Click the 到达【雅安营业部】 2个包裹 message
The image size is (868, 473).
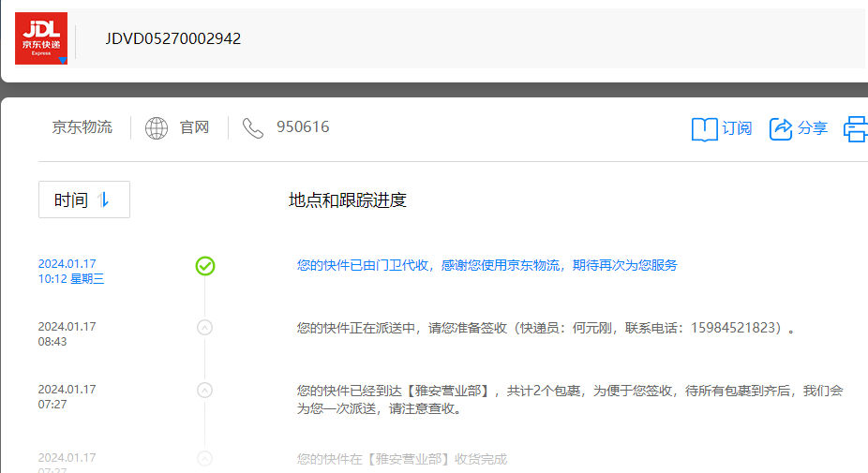(570, 399)
